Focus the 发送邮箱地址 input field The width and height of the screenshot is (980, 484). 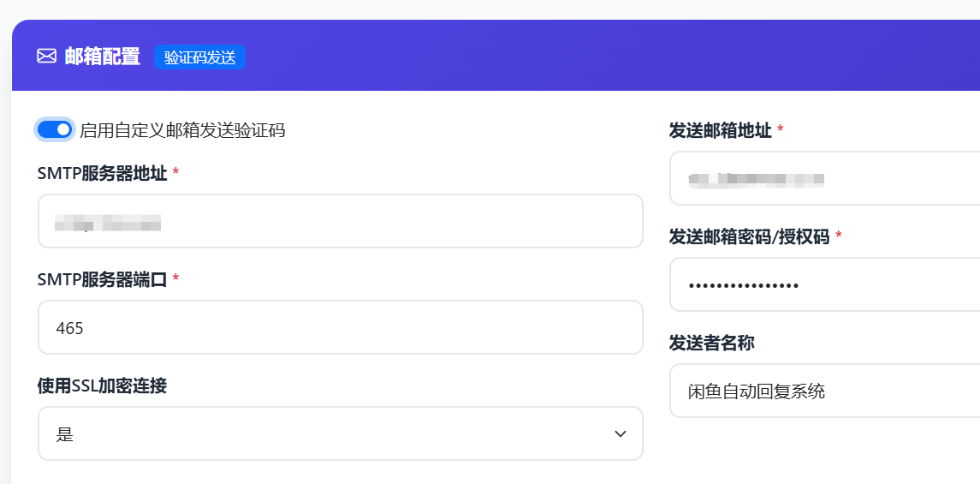pos(825,178)
